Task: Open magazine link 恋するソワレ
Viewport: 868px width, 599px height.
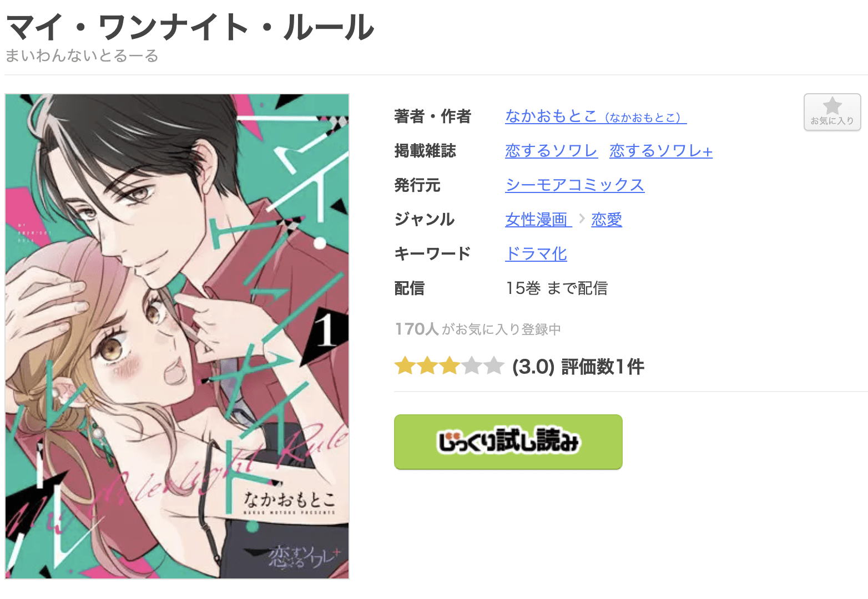Action: click(x=551, y=151)
